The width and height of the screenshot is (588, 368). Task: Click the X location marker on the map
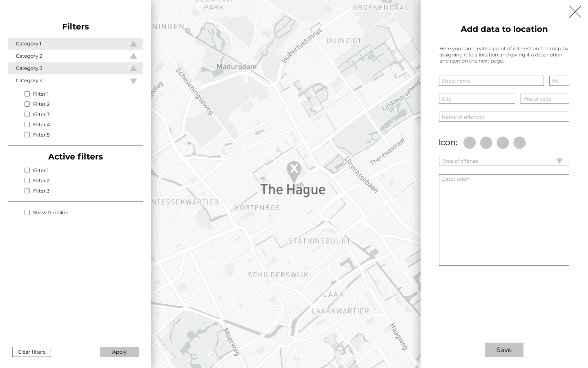pyautogui.click(x=294, y=168)
